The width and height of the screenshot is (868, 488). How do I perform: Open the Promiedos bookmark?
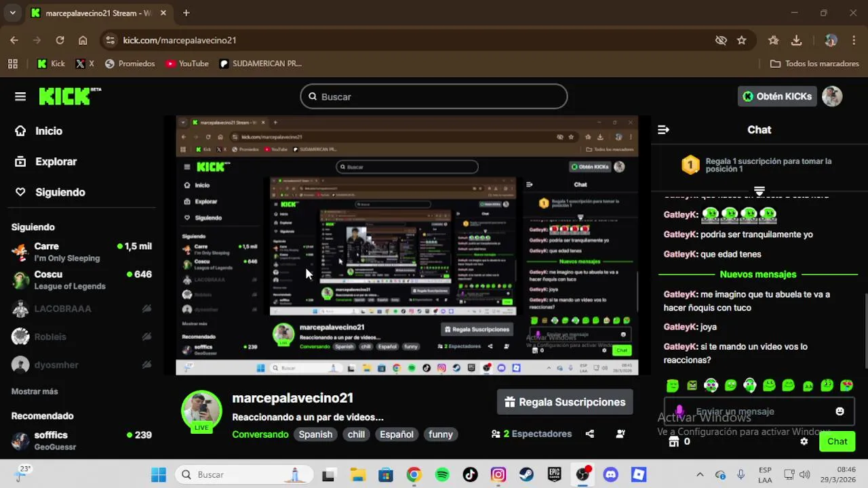point(130,64)
